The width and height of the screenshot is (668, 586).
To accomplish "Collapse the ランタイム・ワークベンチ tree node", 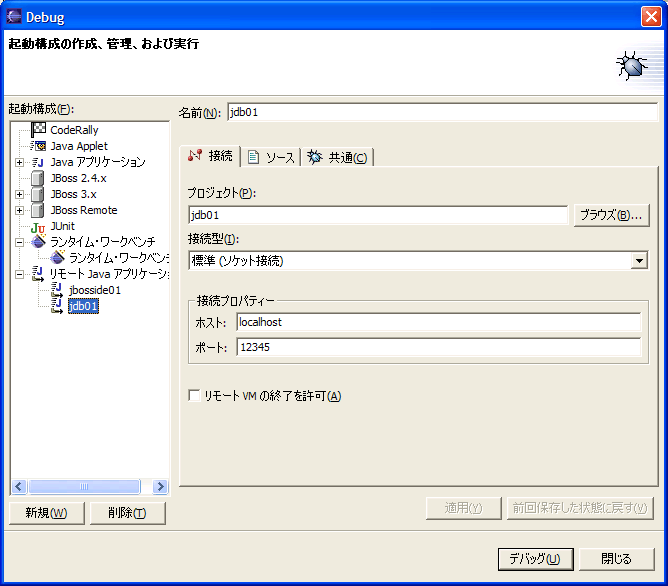I will [x=19, y=242].
